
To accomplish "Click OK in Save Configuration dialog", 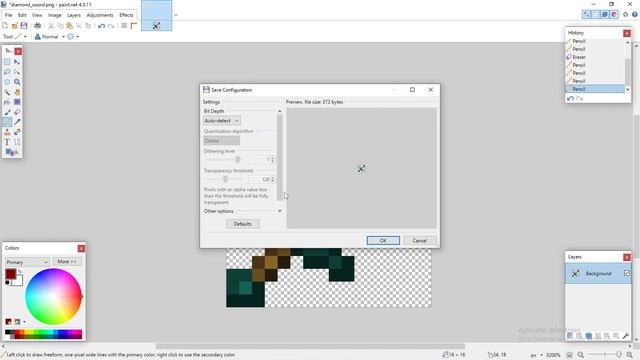I will click(x=383, y=240).
